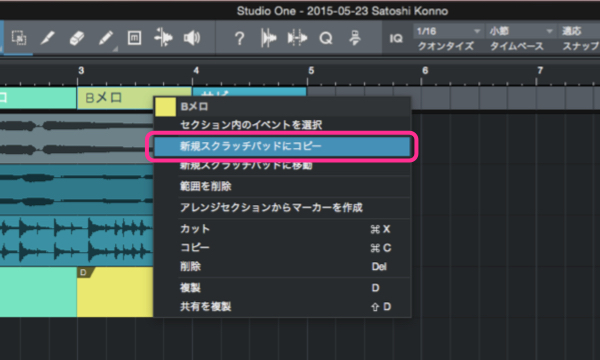Choose カット from context menu
600x360 pixels.
click(x=282, y=229)
